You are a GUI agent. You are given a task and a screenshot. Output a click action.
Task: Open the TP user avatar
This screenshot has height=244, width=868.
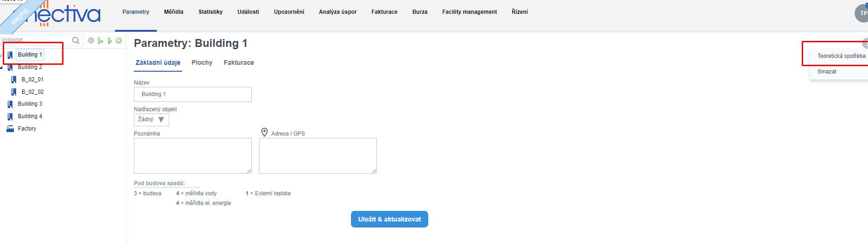pyautogui.click(x=861, y=13)
